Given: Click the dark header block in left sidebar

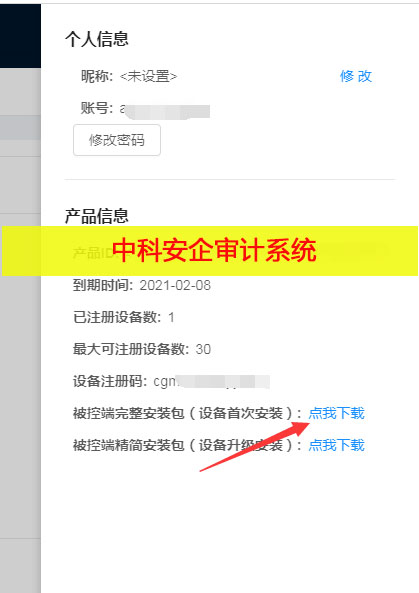Looking at the screenshot, I should [x=20, y=36].
